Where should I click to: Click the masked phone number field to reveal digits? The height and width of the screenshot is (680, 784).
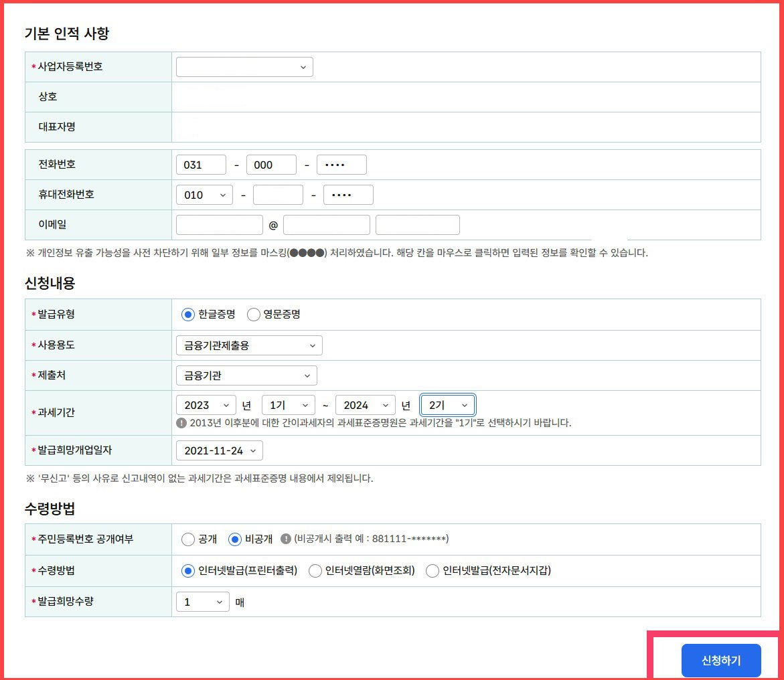pyautogui.click(x=341, y=164)
